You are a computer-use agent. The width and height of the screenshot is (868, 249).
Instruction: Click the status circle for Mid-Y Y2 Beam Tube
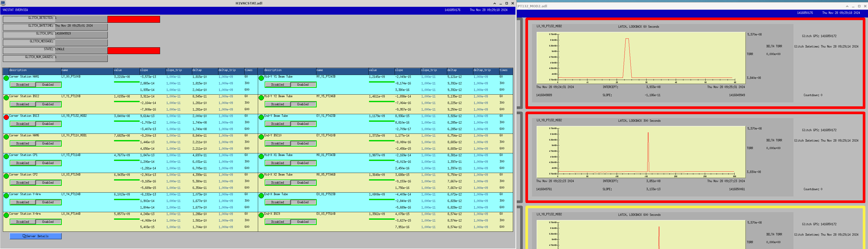[261, 98]
